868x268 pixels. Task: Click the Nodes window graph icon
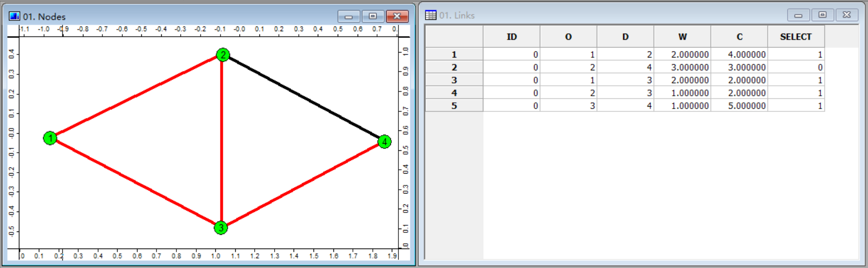[15, 16]
